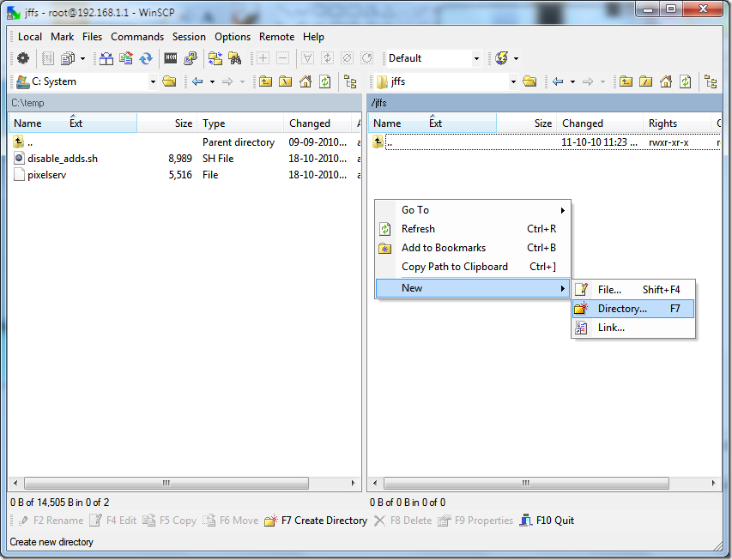Refresh the remote panel with refresh icon
732x560 pixels.
point(684,81)
